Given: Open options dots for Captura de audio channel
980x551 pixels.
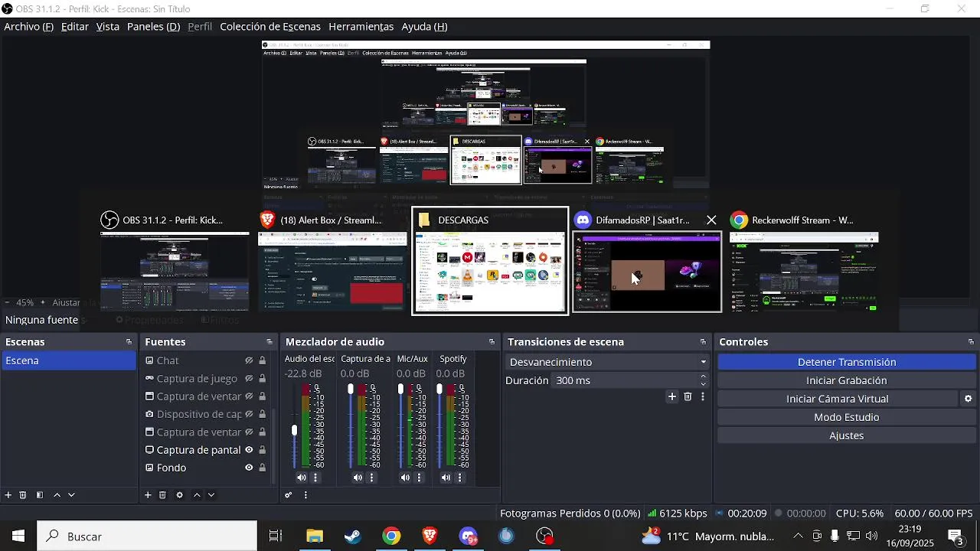Looking at the screenshot, I should point(371,478).
